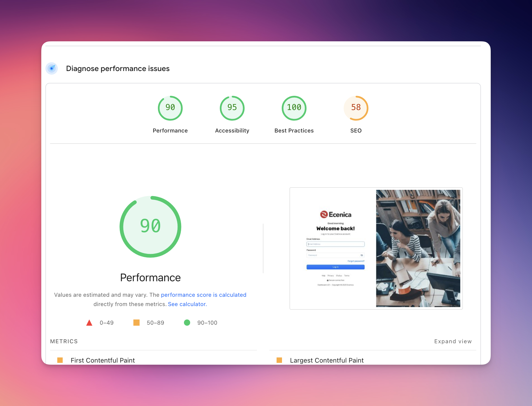Click the large 'Performance' title text
532x406 pixels.
(150, 278)
